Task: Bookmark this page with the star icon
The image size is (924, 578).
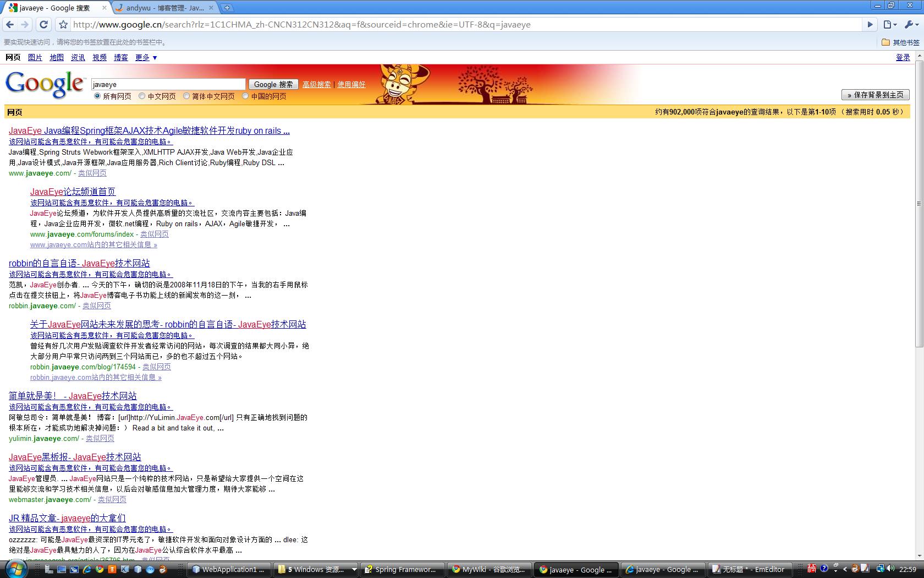Action: point(63,24)
